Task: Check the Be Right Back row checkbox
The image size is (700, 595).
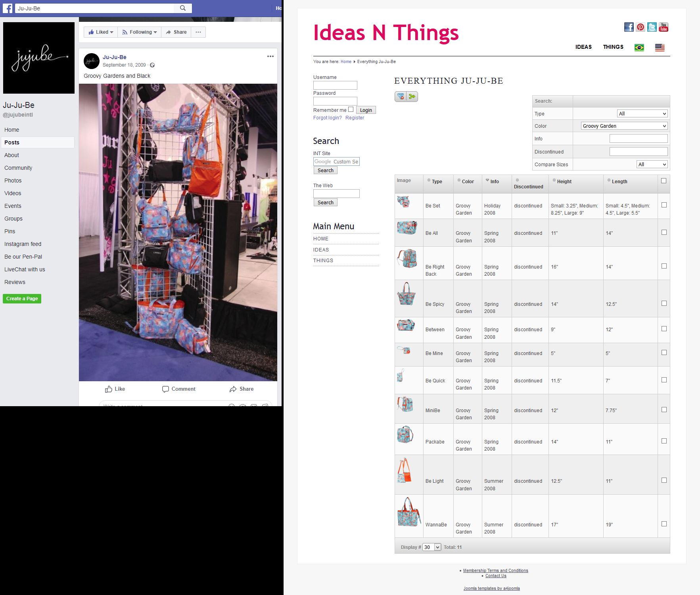Action: (x=664, y=266)
